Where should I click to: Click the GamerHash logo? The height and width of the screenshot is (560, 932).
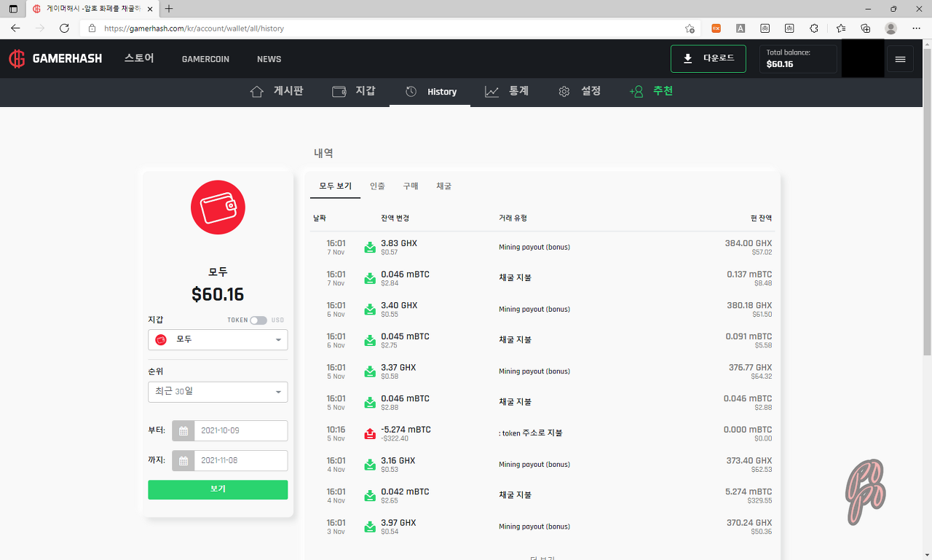(x=55, y=59)
